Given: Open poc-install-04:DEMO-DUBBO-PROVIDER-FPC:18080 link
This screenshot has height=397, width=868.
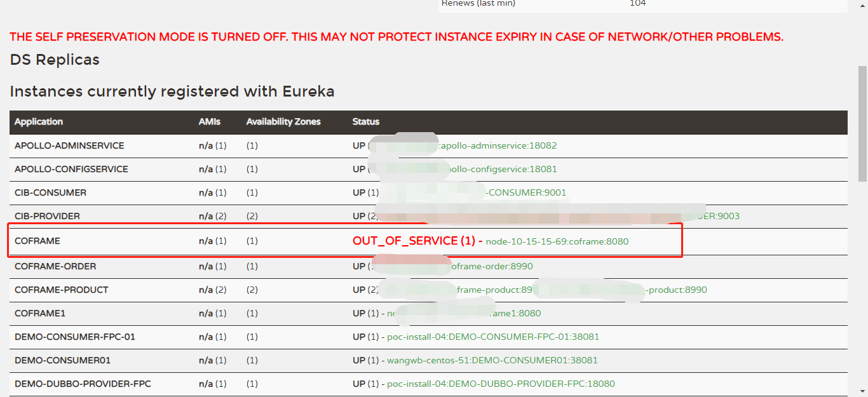Looking at the screenshot, I should coord(501,384).
